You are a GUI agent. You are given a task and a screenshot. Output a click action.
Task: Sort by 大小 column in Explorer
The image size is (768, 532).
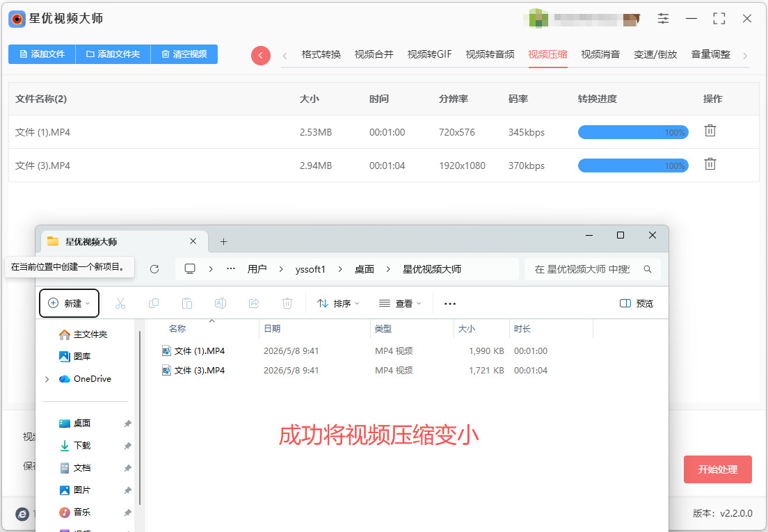pyautogui.click(x=466, y=329)
